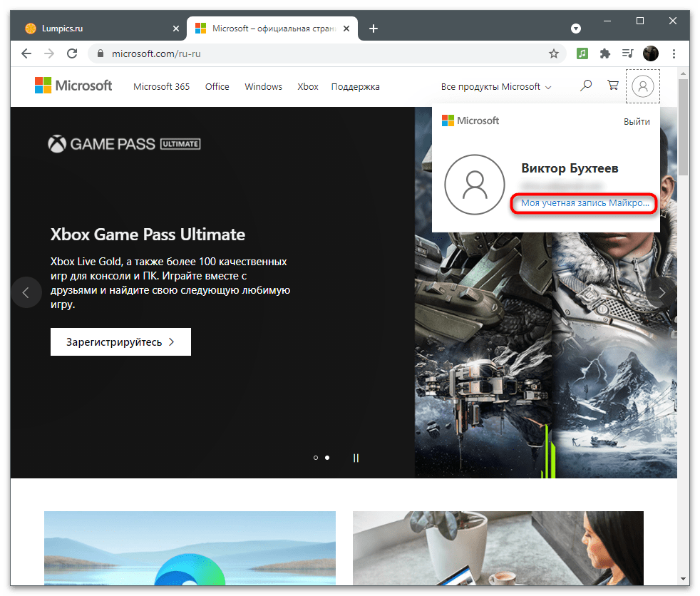Open the Xbox navigation menu item
Image resolution: width=700 pixels, height=596 pixels.
pyautogui.click(x=308, y=87)
